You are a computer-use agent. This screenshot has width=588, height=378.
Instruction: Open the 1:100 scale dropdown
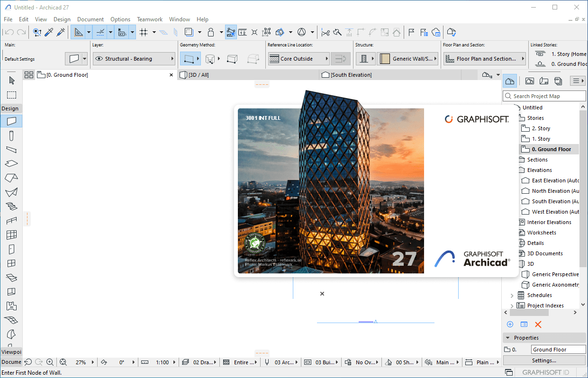coord(162,362)
